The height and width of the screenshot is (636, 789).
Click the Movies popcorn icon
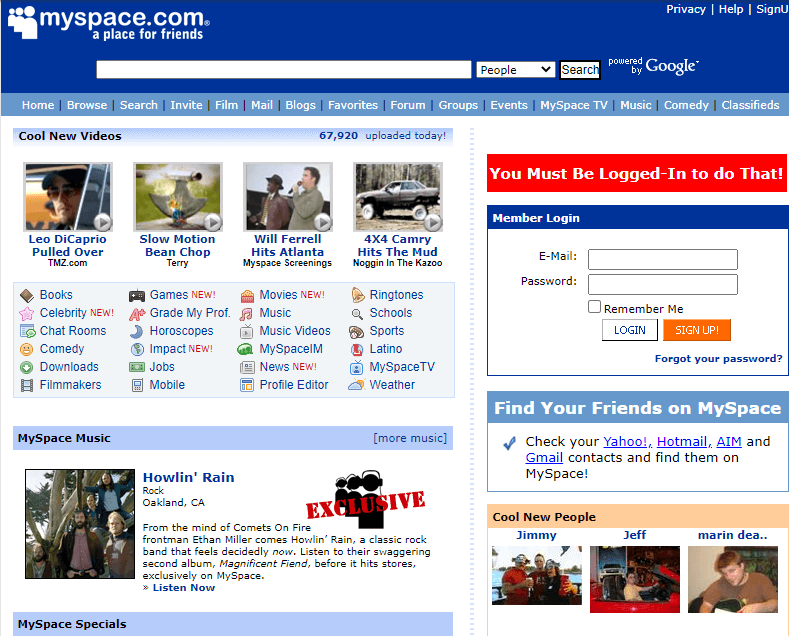click(x=247, y=295)
